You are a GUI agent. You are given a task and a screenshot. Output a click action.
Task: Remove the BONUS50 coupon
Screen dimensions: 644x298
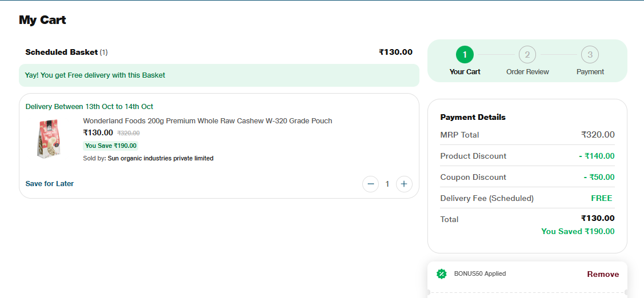pos(603,275)
